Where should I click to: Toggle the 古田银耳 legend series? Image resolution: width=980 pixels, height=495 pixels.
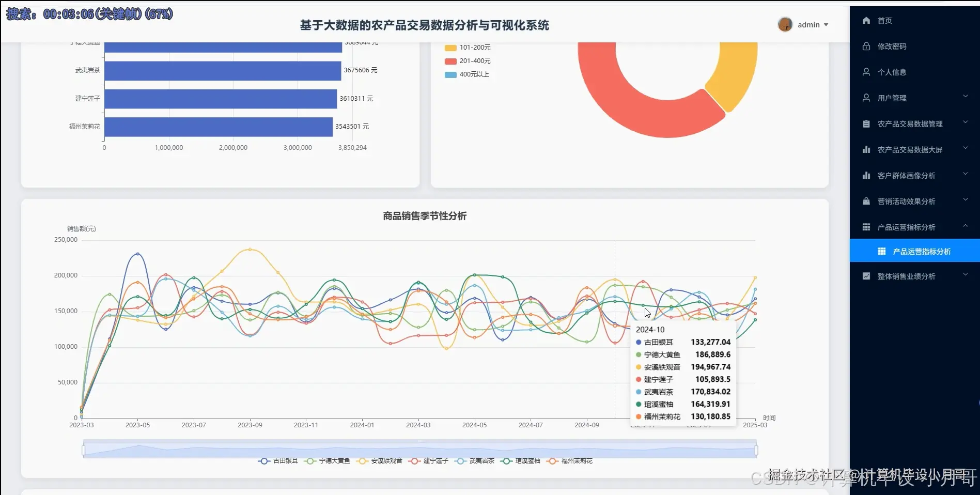[278, 461]
